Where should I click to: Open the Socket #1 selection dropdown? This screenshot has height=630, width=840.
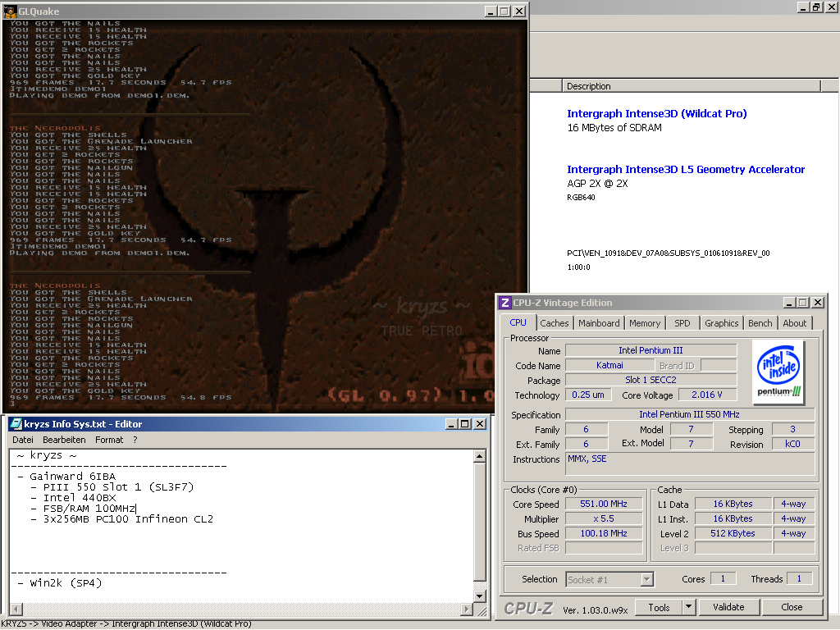tap(647, 579)
